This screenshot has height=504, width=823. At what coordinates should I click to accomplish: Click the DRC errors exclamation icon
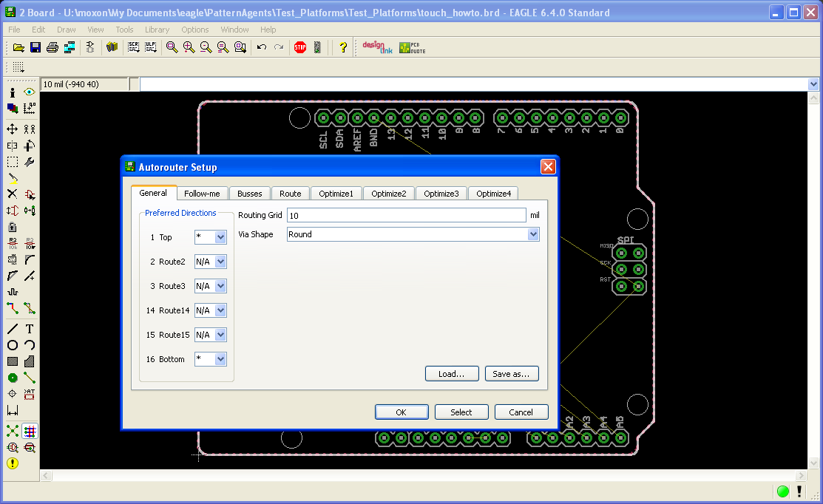click(13, 463)
